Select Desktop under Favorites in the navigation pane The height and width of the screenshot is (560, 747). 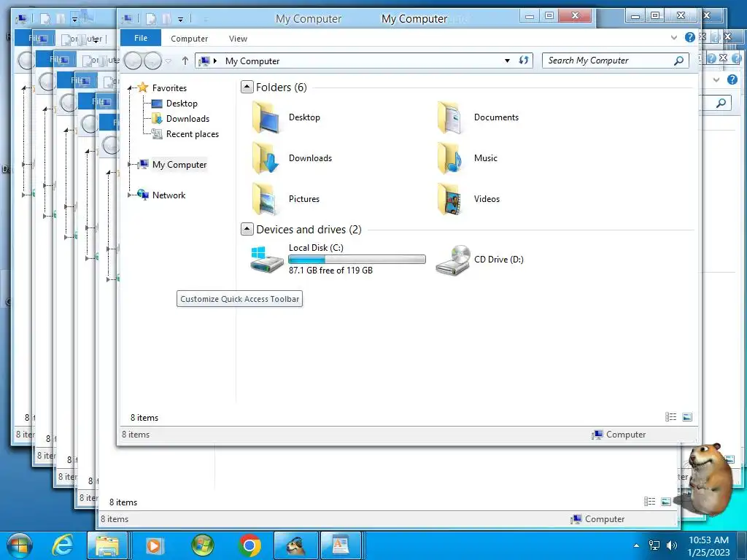coord(182,104)
